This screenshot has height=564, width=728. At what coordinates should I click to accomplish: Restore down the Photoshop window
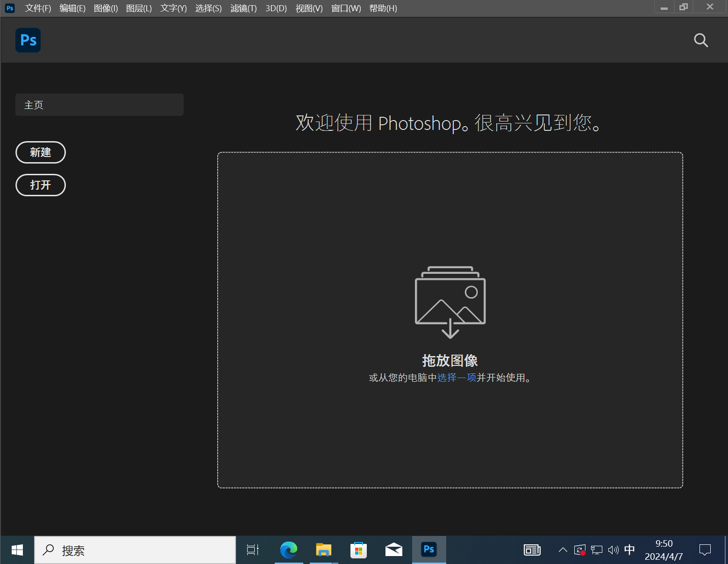[x=684, y=7]
